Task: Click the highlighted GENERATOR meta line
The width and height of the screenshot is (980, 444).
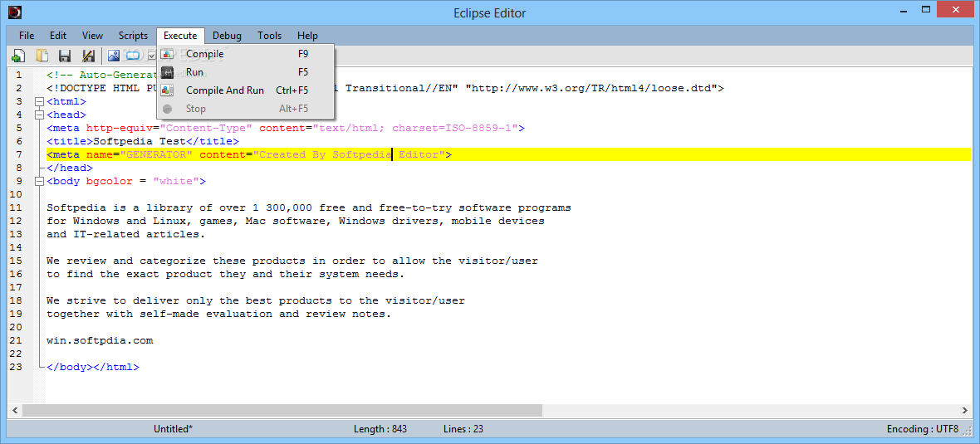Action: click(x=508, y=154)
